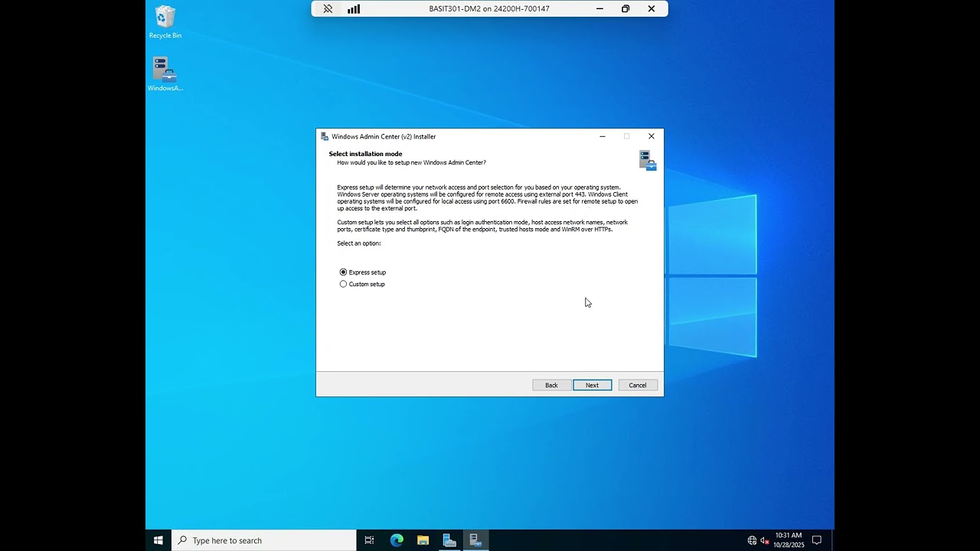Restore down the remote session window
Screen dimensions: 980x551
626,9
